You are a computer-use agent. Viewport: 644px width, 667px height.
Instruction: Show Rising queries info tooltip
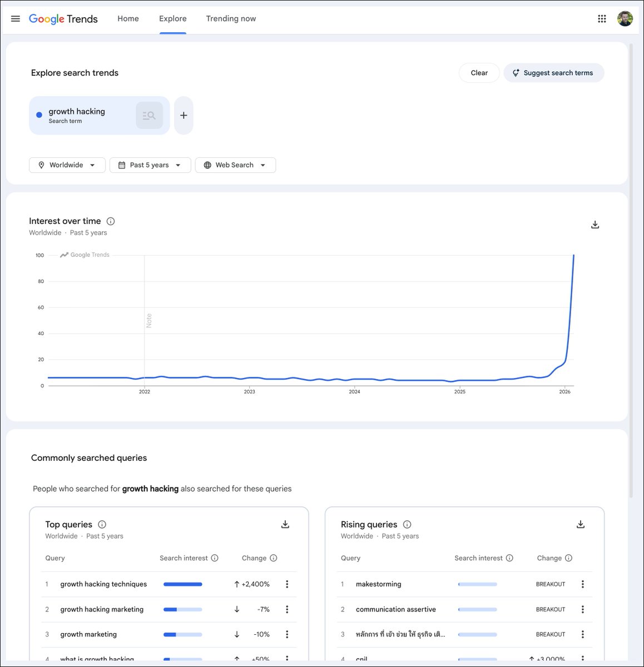pyautogui.click(x=407, y=524)
